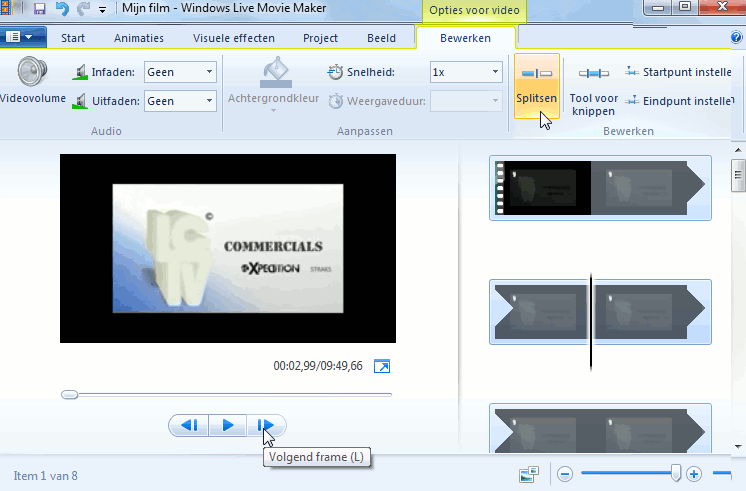The height and width of the screenshot is (491, 746).
Task: Click the Infaden fade-in speaker icon
Action: 80,72
